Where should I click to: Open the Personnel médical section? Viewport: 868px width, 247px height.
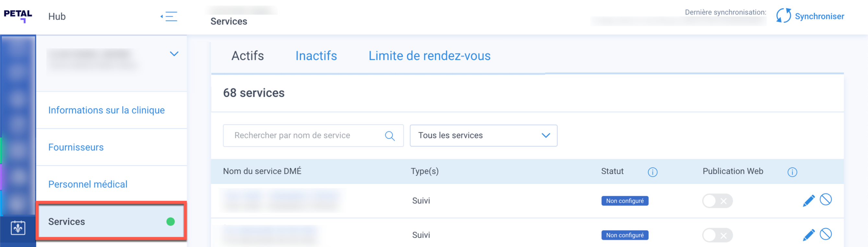coord(88,184)
